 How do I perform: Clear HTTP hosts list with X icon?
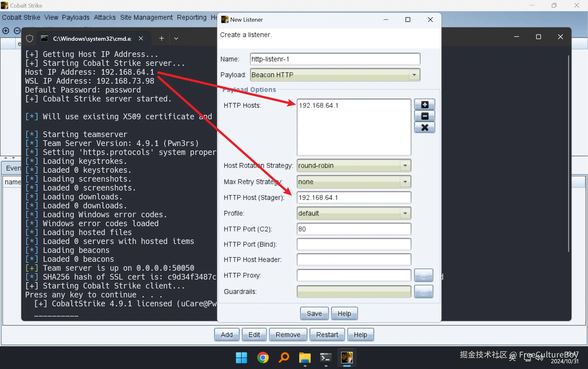pos(425,128)
